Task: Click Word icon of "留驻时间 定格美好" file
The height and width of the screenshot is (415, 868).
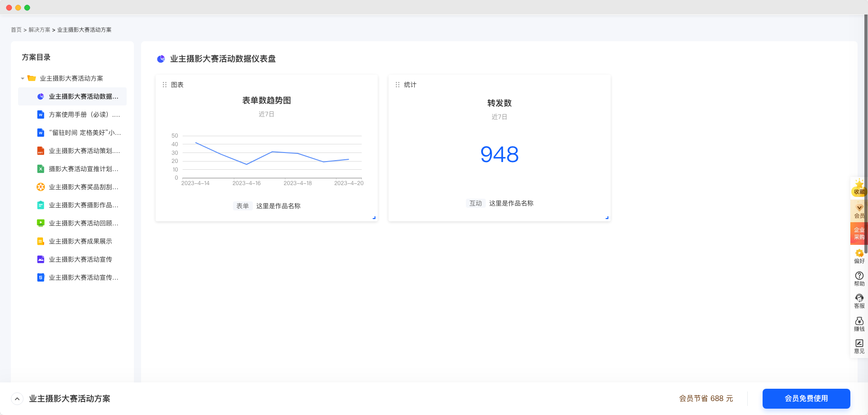Action: click(41, 133)
